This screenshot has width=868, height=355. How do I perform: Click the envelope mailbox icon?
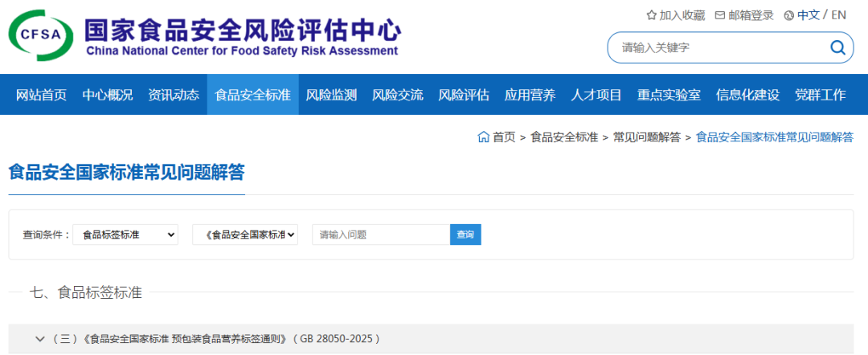coord(720,15)
